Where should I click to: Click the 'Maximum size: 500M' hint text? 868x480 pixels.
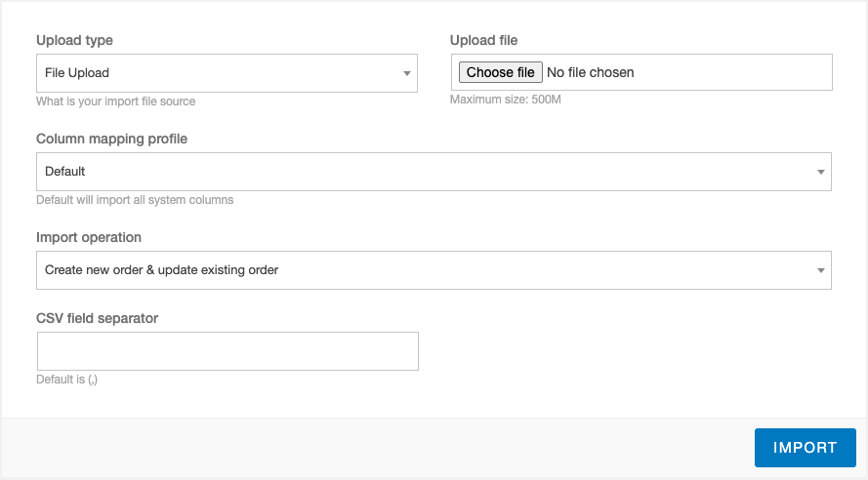pos(506,100)
